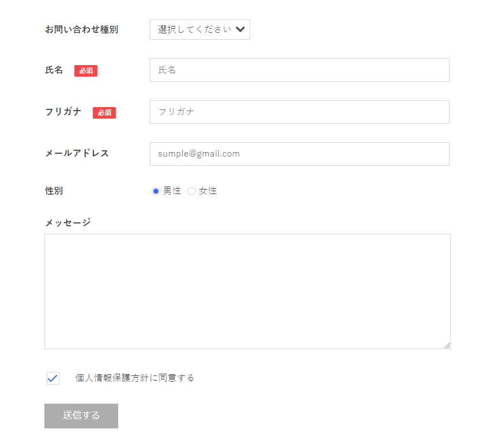502x448 pixels.
Task: Click the 必須 badge beside 氏名
Action: coord(86,71)
